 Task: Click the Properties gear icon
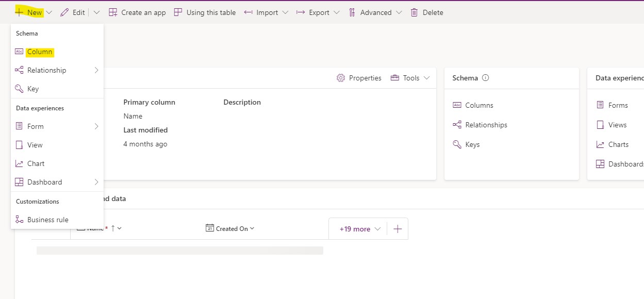pos(340,78)
